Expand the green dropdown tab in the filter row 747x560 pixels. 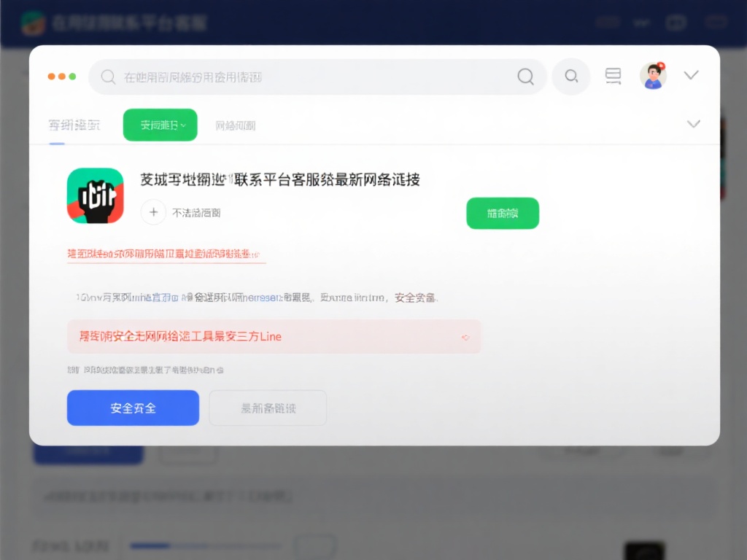pyautogui.click(x=160, y=125)
